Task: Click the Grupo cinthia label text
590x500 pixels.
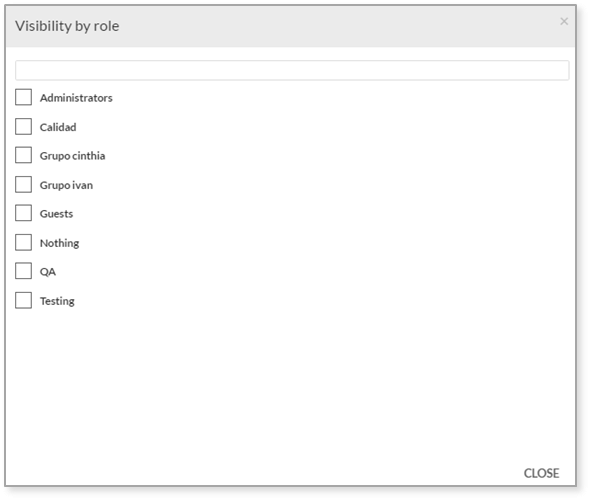Action: [x=72, y=156]
